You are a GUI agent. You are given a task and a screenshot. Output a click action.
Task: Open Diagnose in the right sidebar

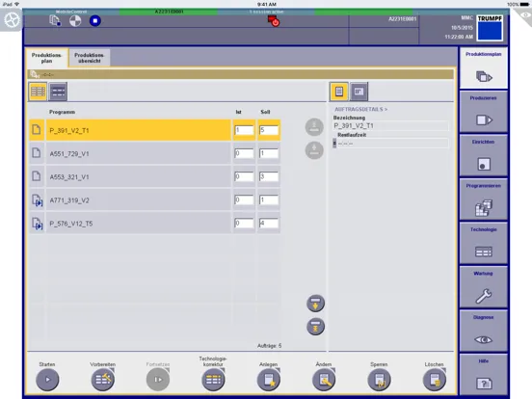[x=484, y=331]
